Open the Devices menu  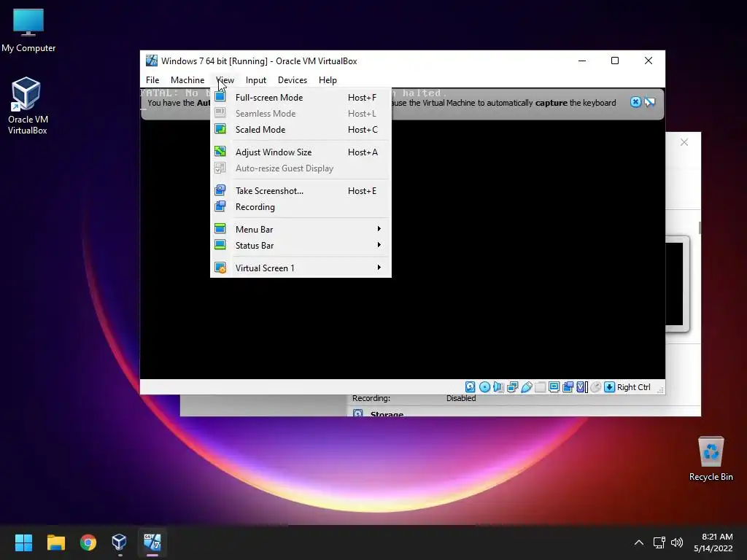coord(292,80)
